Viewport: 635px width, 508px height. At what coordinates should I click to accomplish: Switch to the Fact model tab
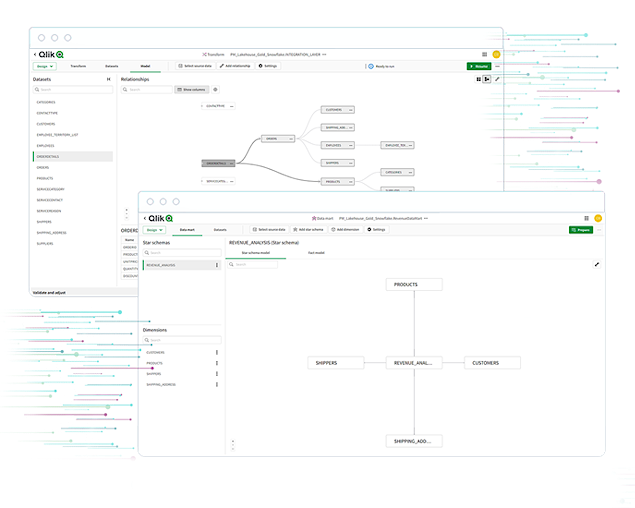pyautogui.click(x=316, y=253)
